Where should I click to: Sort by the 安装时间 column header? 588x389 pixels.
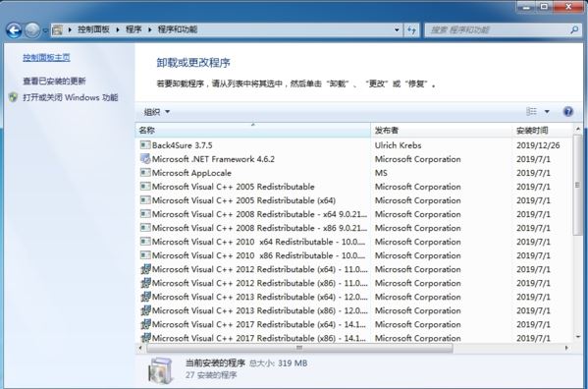click(543, 131)
